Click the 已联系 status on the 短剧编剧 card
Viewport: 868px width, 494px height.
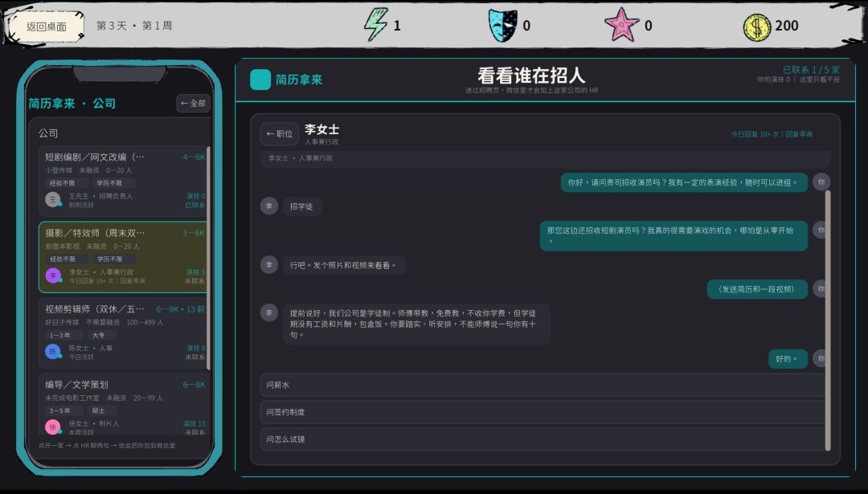click(194, 206)
